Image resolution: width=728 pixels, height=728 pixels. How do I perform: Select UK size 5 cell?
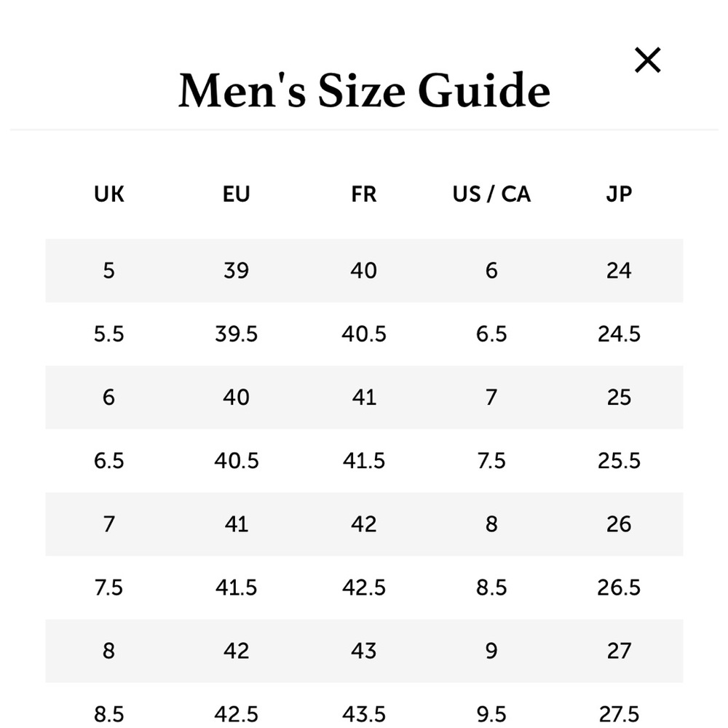[x=109, y=271]
